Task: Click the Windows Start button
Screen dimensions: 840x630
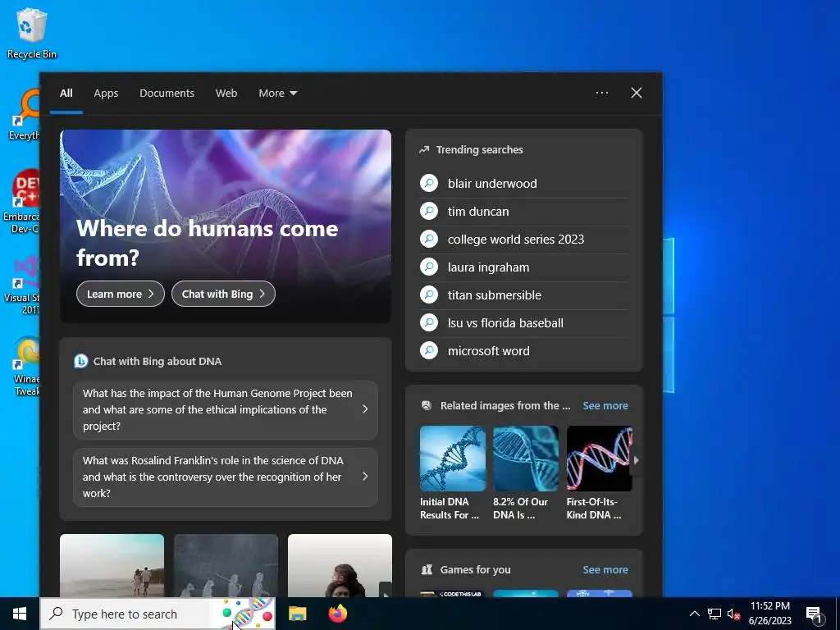Action: [20, 614]
